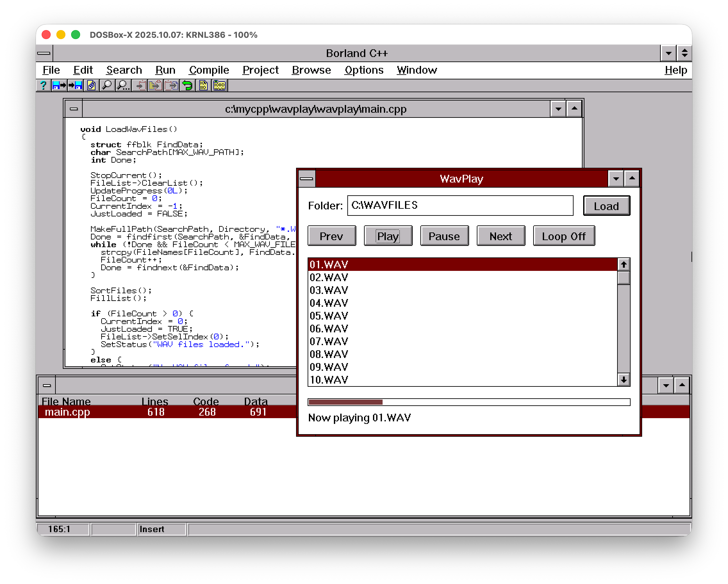Image resolution: width=728 pixels, height=584 pixels.
Task: Click the Search Again magnifier-with-dots icon
Action: tap(123, 86)
